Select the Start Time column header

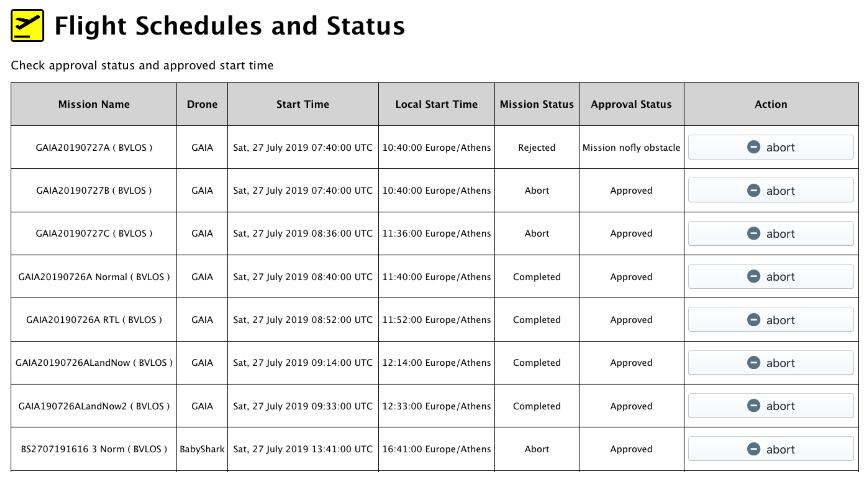click(x=303, y=104)
